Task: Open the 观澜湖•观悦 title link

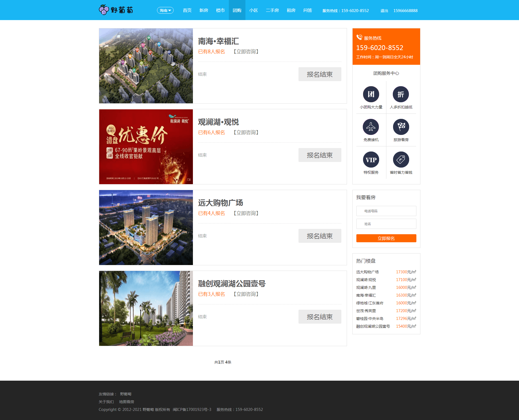Action: (x=218, y=122)
